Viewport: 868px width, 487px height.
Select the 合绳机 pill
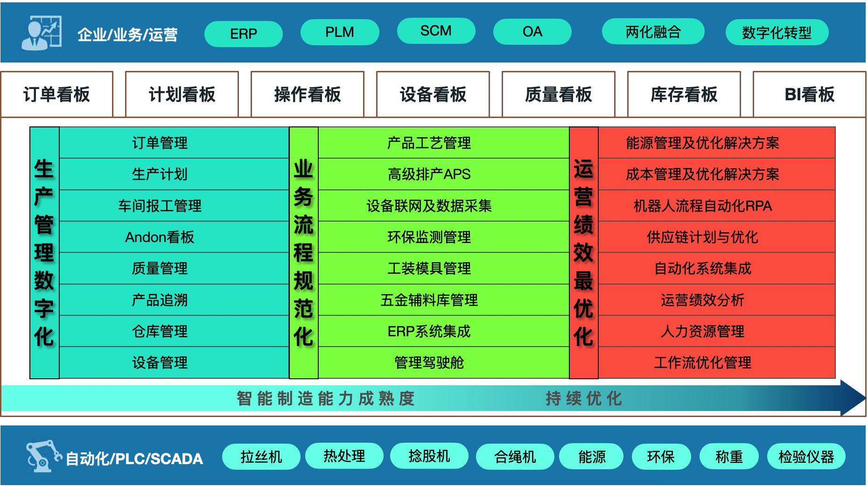(x=515, y=456)
